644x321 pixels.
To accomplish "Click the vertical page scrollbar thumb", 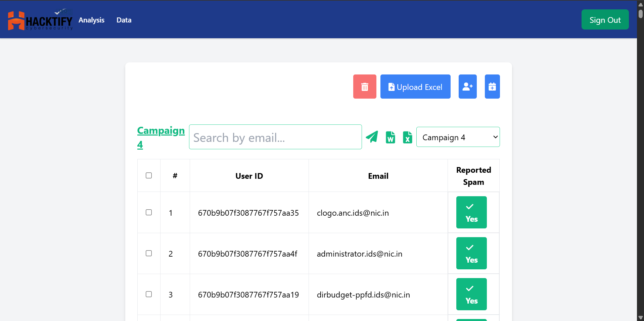I will (641, 14).
